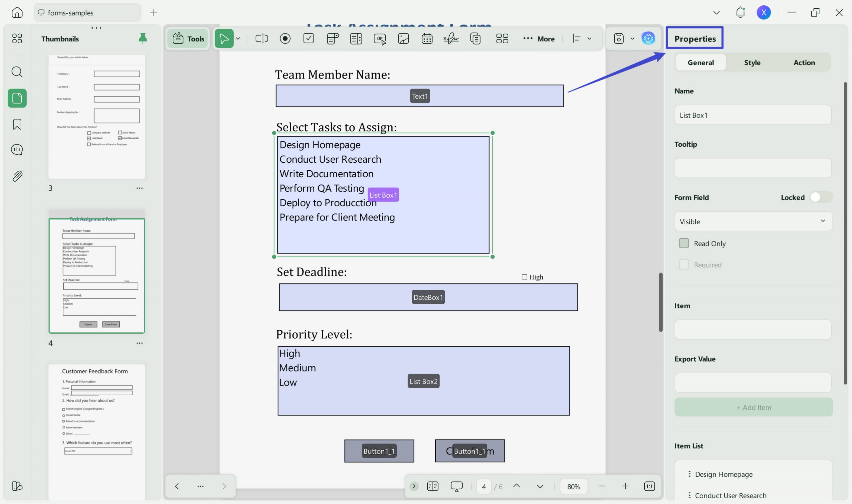Open the navigation more options ellipsis

pyautogui.click(x=200, y=486)
